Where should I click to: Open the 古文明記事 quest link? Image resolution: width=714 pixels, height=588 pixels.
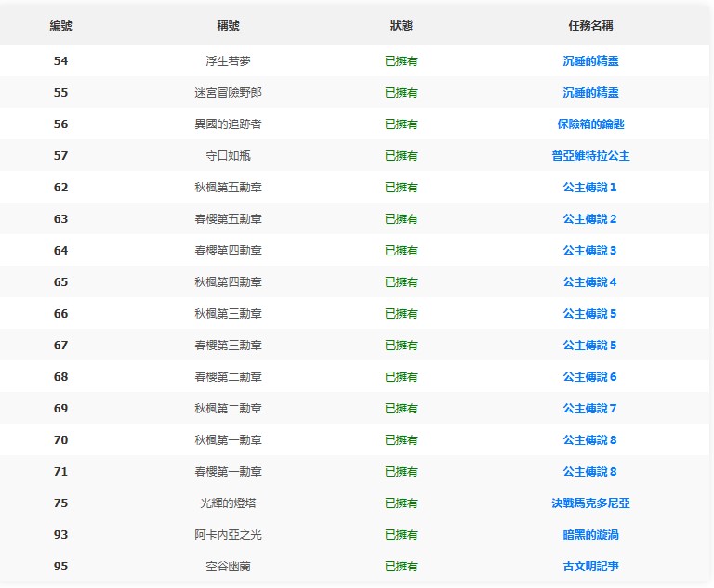click(x=590, y=567)
